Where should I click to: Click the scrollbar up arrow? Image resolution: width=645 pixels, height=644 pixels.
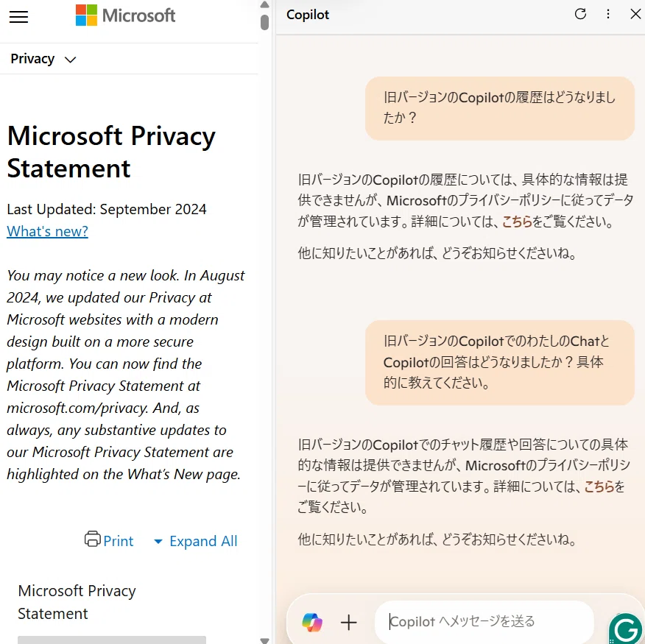(x=264, y=4)
